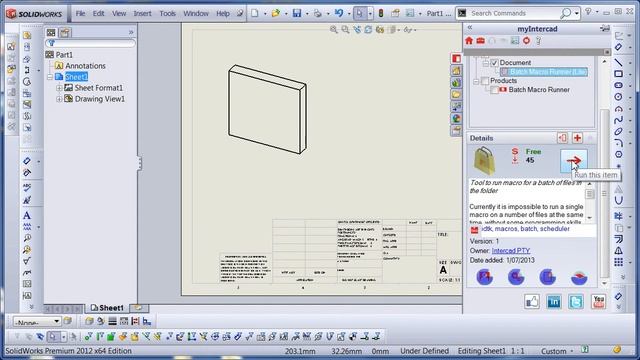Select the myIntercad Home icon
The image size is (640, 360).
pos(469,40)
